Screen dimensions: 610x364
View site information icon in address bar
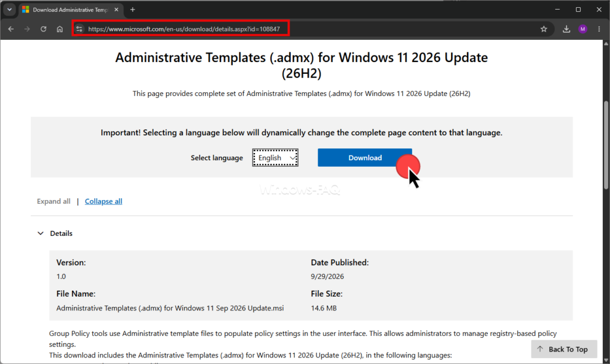79,29
